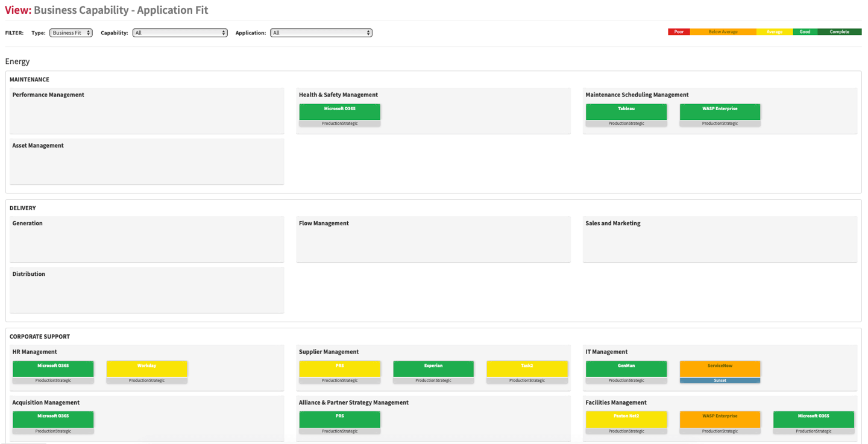The image size is (868, 444).
Task: Open the Capability filter dropdown
Action: 180,33
